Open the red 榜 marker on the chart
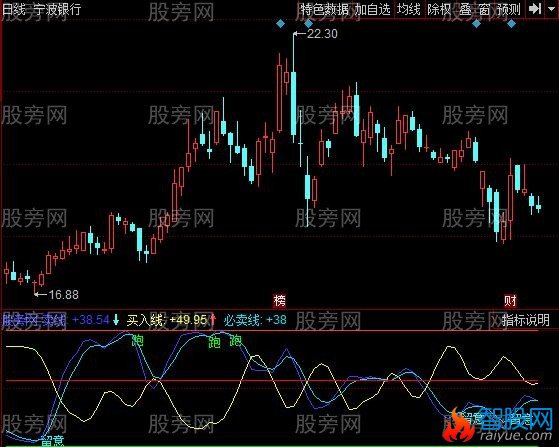559x447 pixels. (x=280, y=300)
